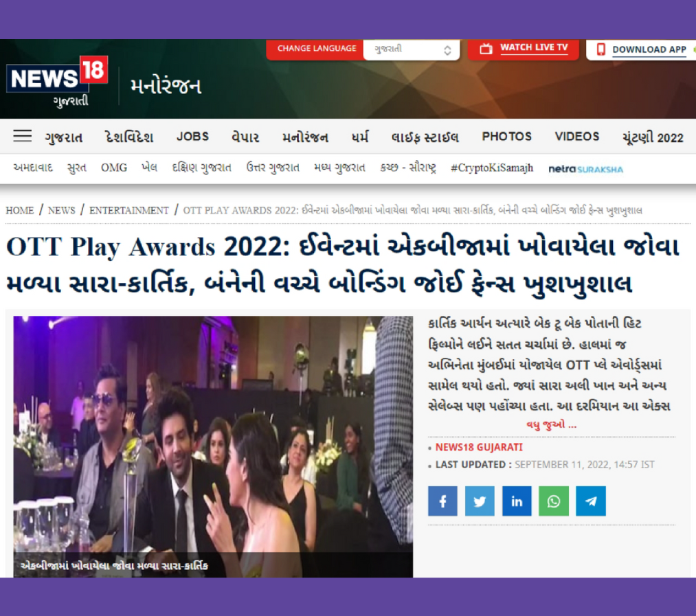Click the NEWS18 GUJARATI author link
This screenshot has width=696, height=616.
479,447
